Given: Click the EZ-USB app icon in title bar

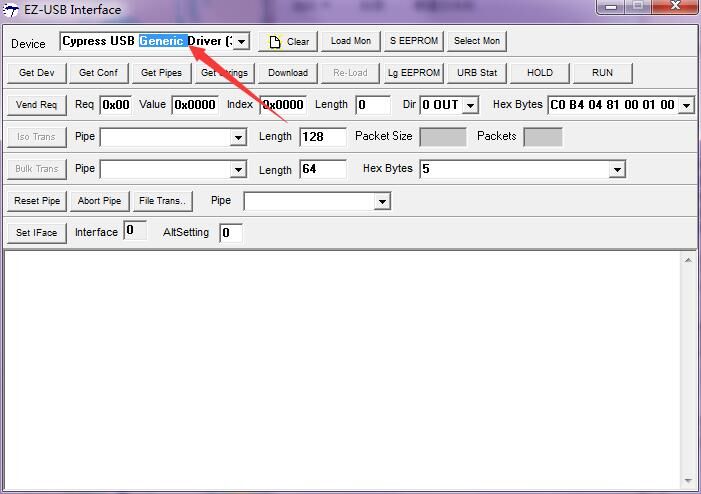Looking at the screenshot, I should (x=10, y=10).
